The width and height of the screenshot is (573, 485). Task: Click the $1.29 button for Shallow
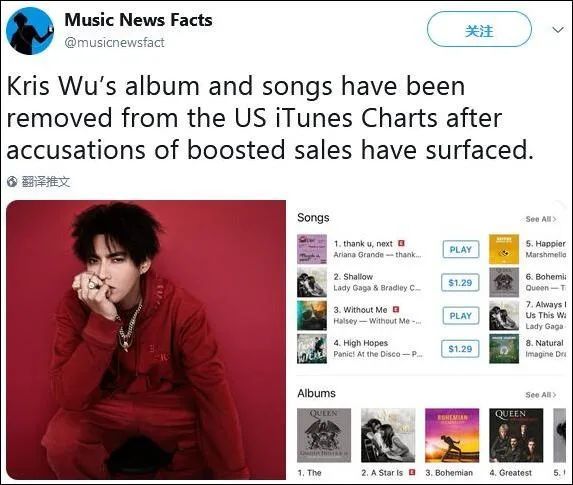460,283
